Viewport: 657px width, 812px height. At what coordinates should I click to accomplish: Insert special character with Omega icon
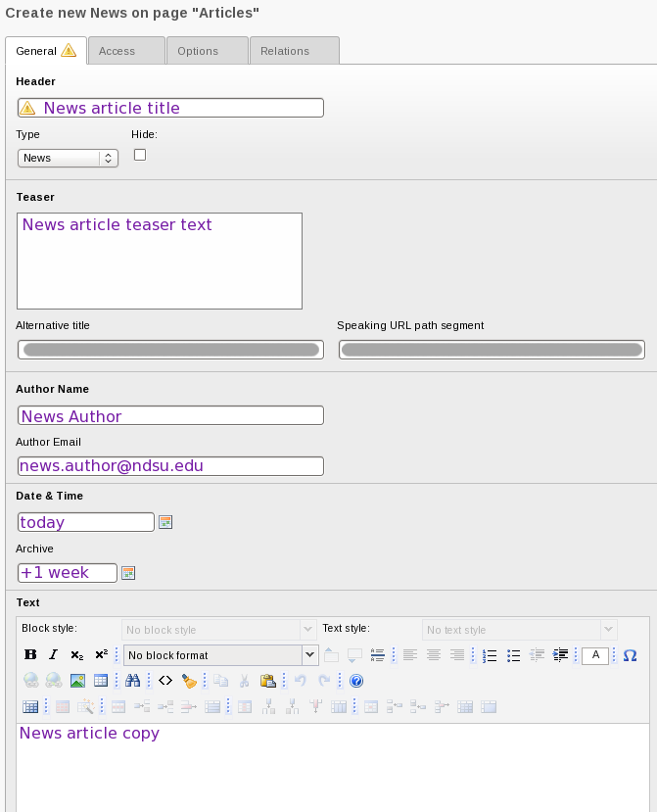pos(630,655)
